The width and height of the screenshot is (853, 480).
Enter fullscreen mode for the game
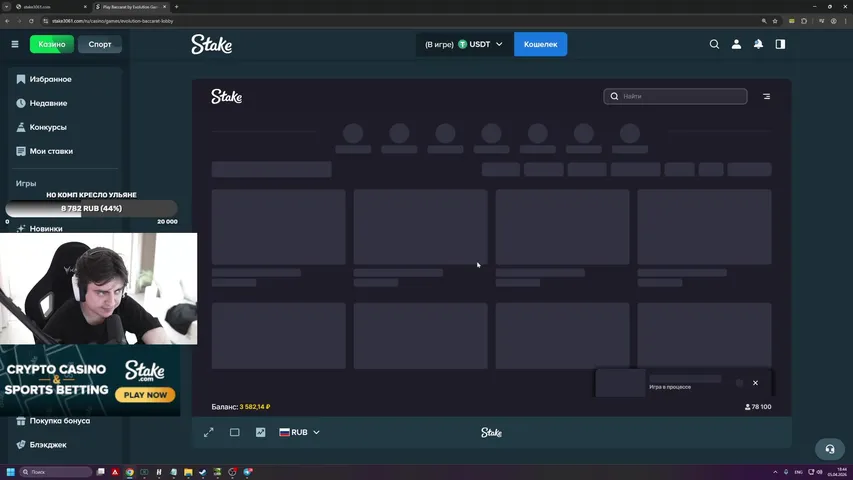209,433
